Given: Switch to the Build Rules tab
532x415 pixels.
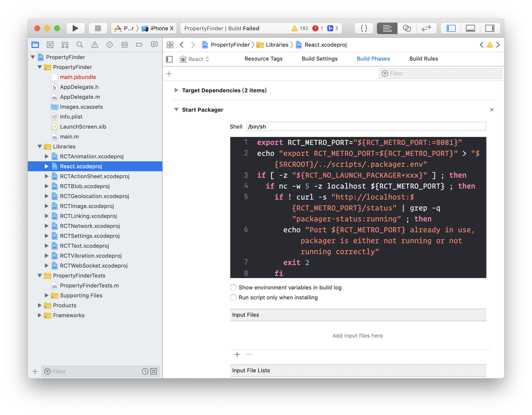Looking at the screenshot, I should tap(423, 59).
